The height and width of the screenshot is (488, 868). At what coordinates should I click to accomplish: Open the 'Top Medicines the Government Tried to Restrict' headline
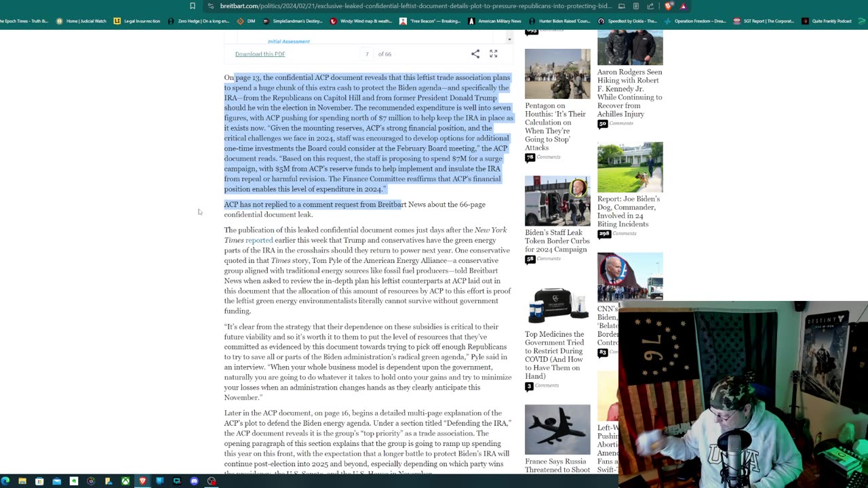tap(554, 355)
